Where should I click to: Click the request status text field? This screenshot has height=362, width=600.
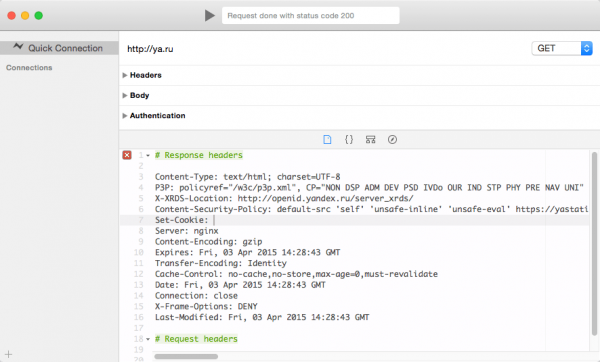pos(311,16)
